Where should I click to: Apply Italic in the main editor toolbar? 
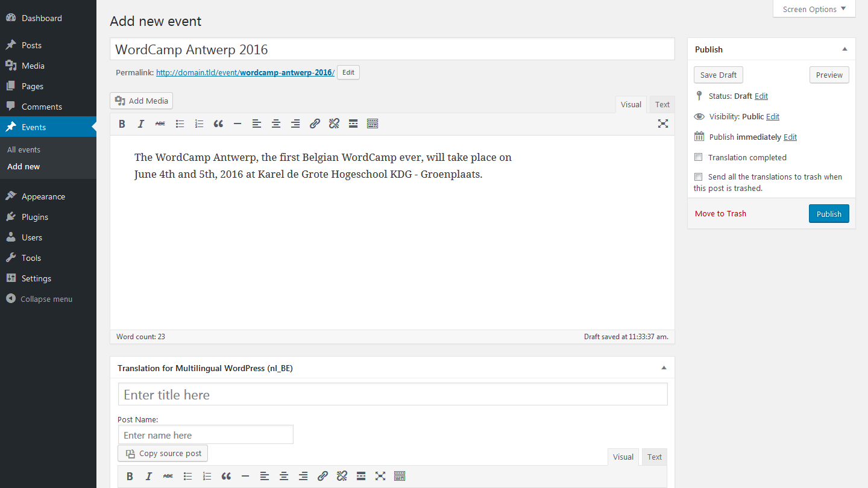(x=141, y=124)
